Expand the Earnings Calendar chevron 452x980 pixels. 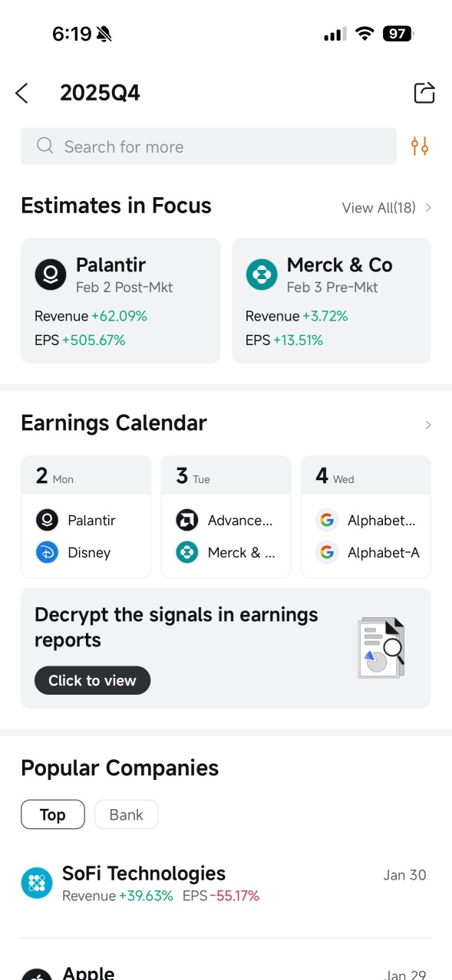click(x=428, y=425)
